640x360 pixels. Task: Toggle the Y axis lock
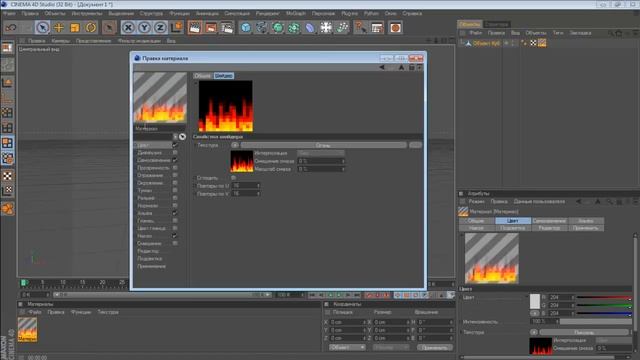(x=144, y=27)
